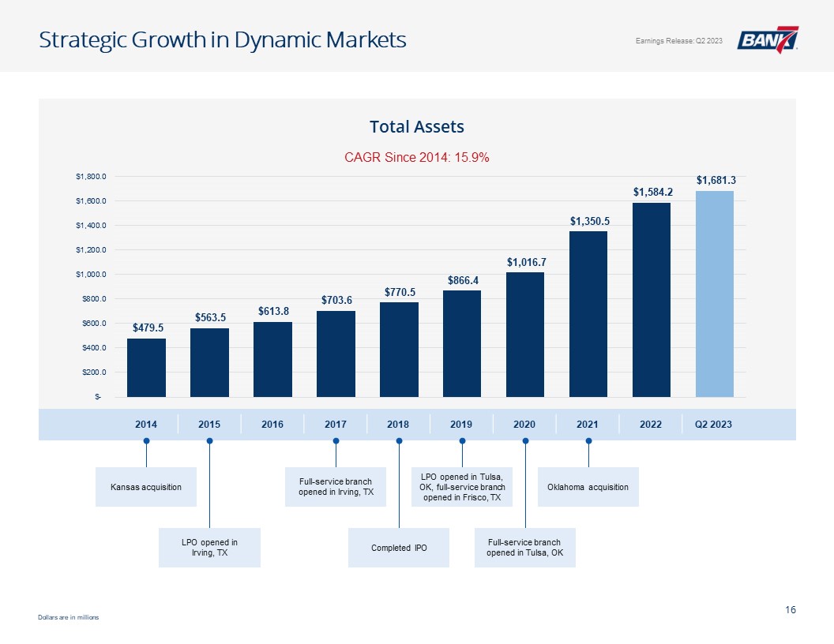Screen dimensions: 834x644
Task: Click the Total Assets chart title
Action: tap(417, 126)
